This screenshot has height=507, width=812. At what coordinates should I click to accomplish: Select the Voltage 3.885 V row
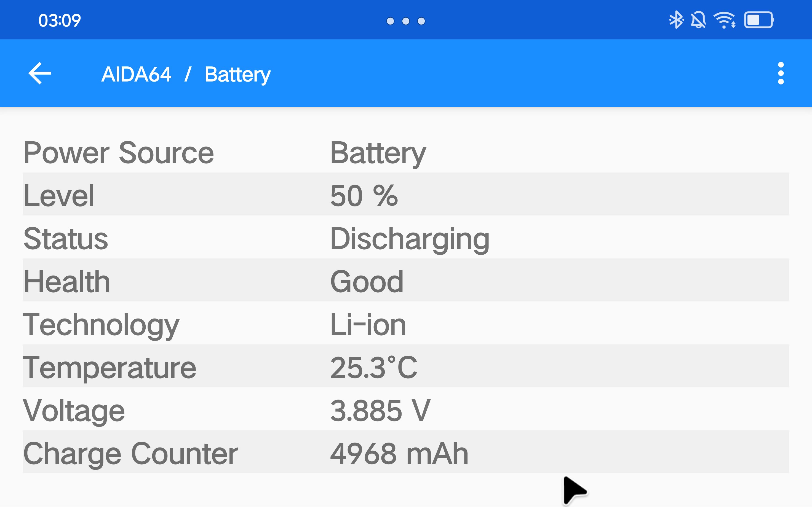coord(406,409)
